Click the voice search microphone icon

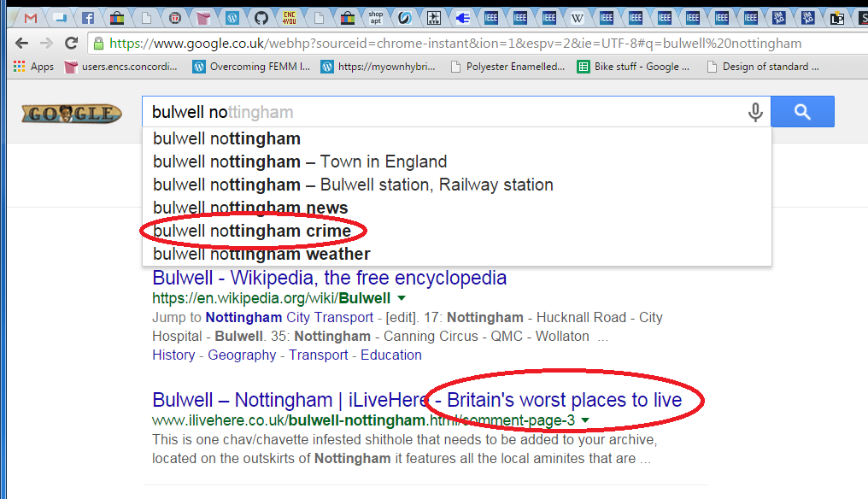click(x=755, y=112)
